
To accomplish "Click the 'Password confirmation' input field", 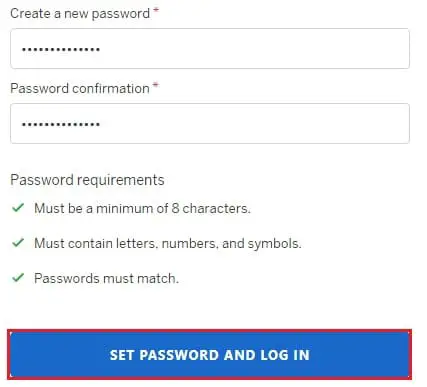I will [x=210, y=124].
